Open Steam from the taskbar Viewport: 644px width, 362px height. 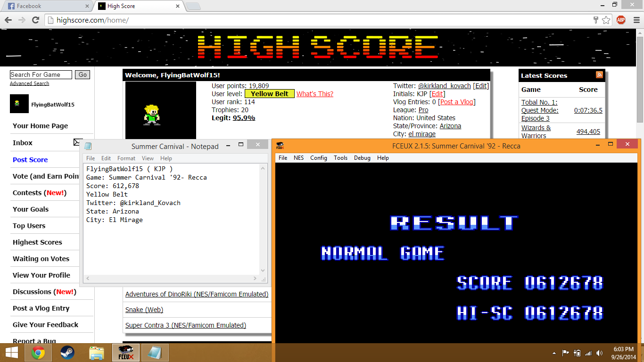point(67,353)
